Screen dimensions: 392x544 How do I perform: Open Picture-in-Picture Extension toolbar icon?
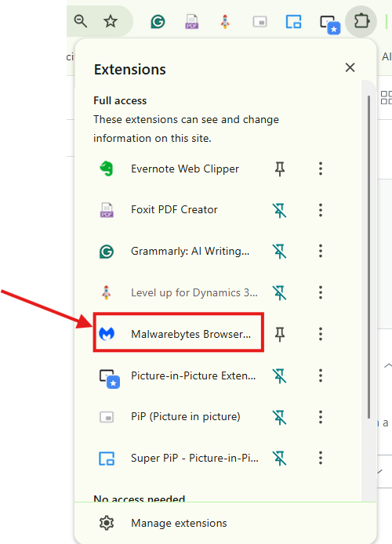(x=329, y=24)
